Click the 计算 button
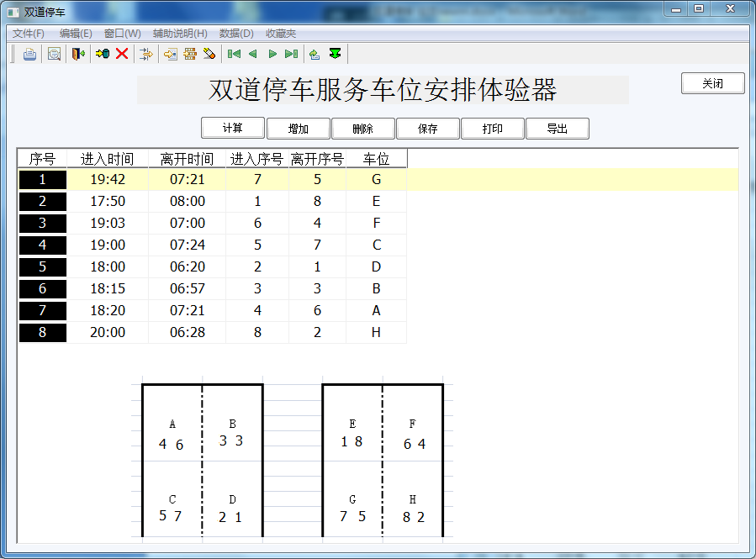The image size is (756, 559). point(233,128)
